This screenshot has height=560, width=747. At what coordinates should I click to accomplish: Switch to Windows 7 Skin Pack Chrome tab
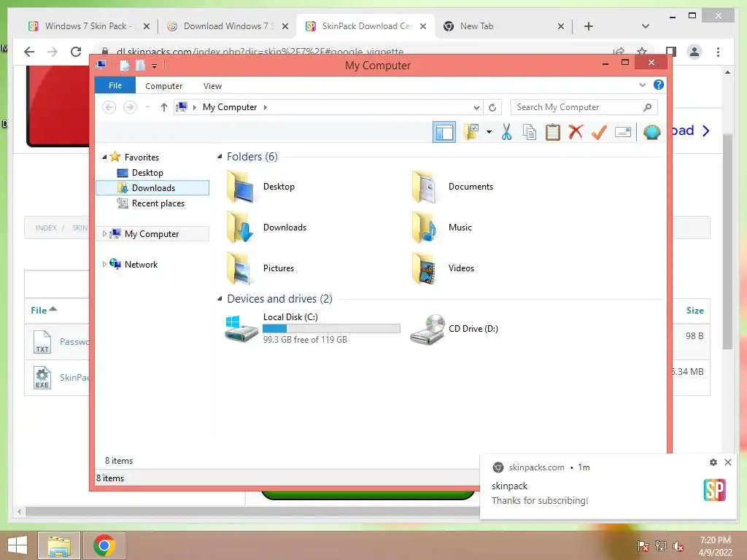[x=88, y=26]
